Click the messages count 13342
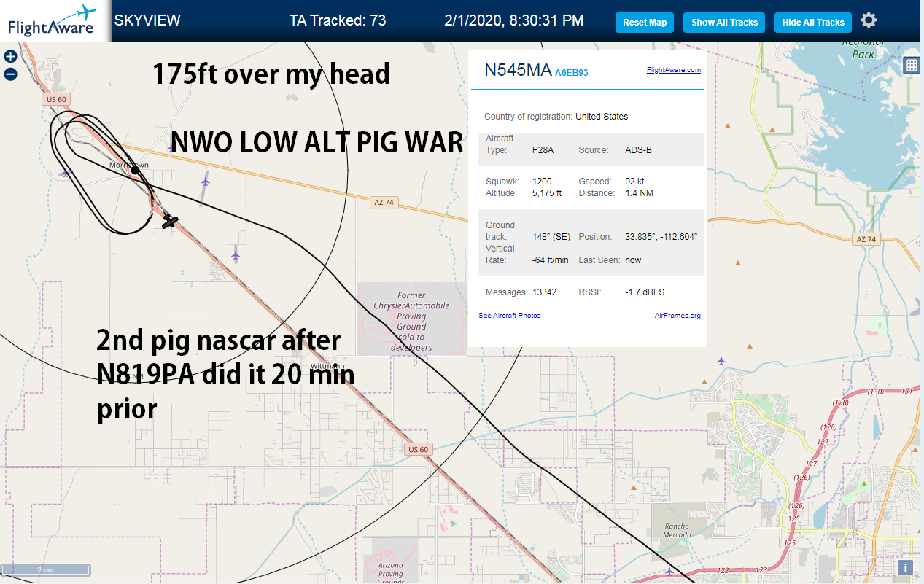The height and width of the screenshot is (584, 924). (x=545, y=292)
